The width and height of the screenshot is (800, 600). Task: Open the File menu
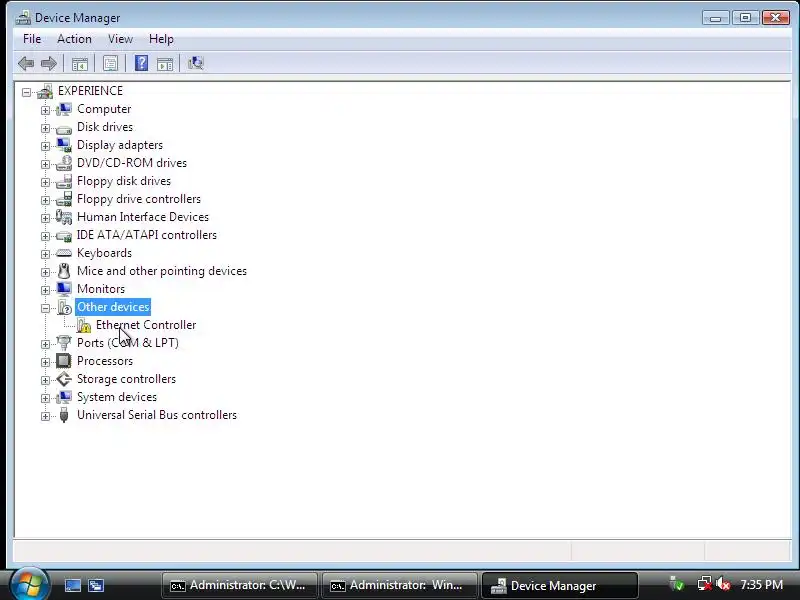click(32, 39)
